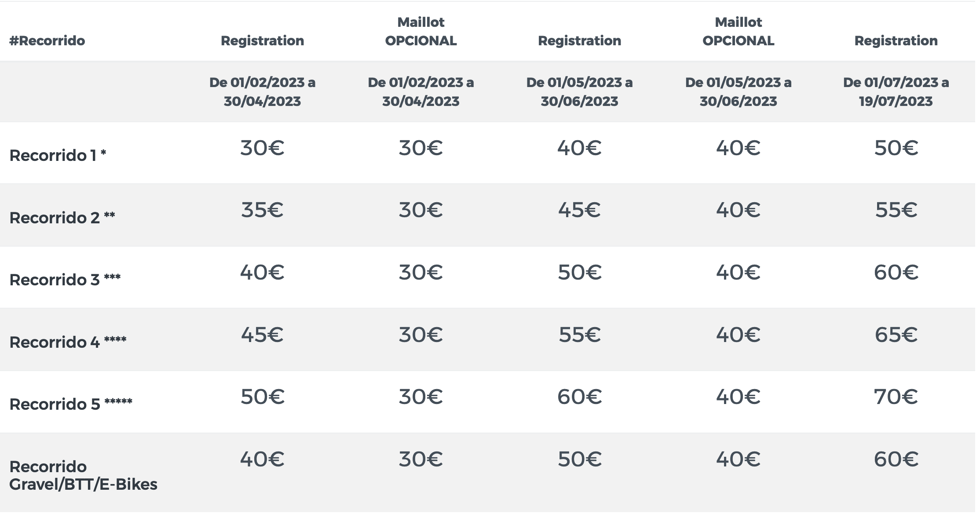Click the 60€ price in Gravel/BTT/E-Bikes row
This screenshot has height=517, width=980.
pyautogui.click(x=896, y=459)
